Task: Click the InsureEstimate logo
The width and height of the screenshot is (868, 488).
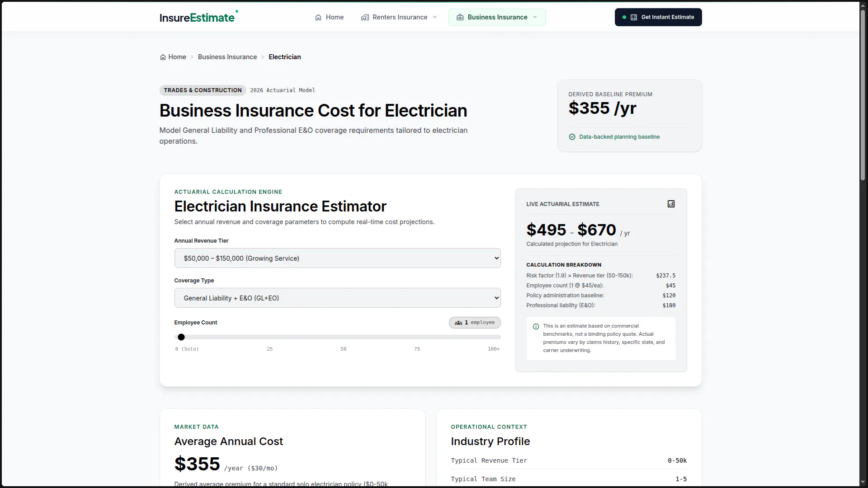Action: tap(198, 17)
